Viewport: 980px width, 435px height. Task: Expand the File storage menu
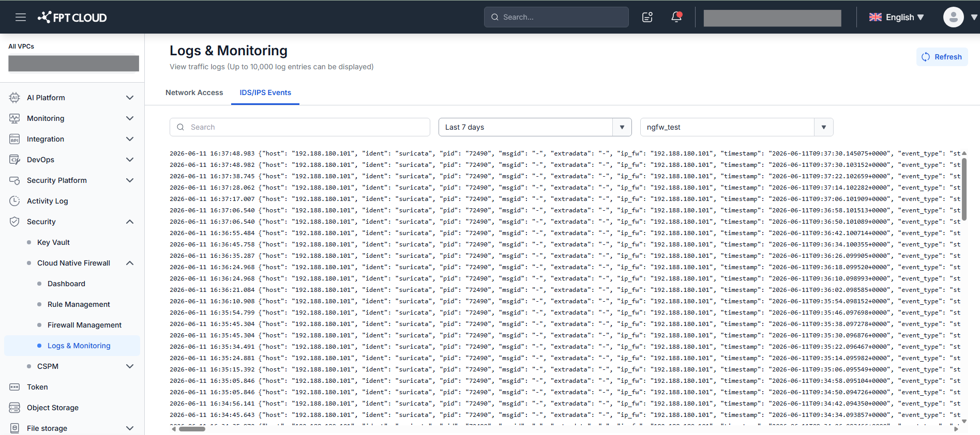tap(130, 428)
